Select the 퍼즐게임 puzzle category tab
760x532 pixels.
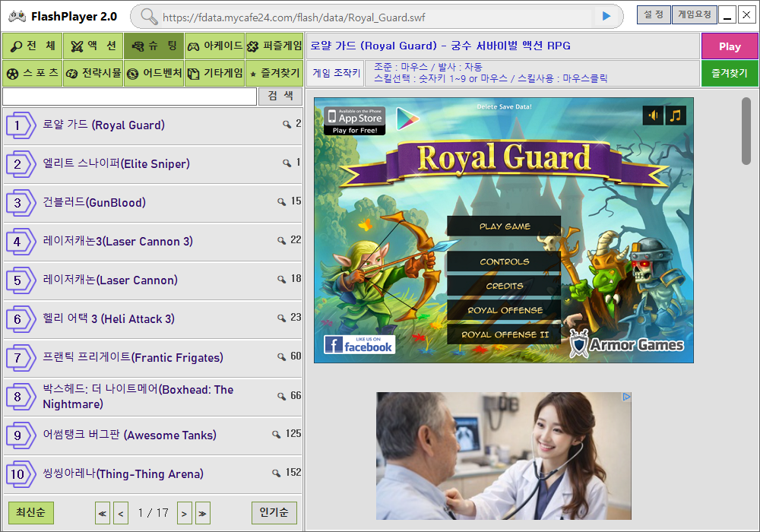tap(274, 46)
